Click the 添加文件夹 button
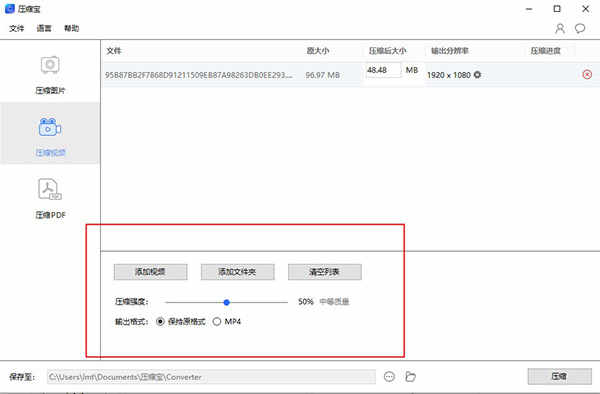The width and height of the screenshot is (600, 394). (237, 272)
